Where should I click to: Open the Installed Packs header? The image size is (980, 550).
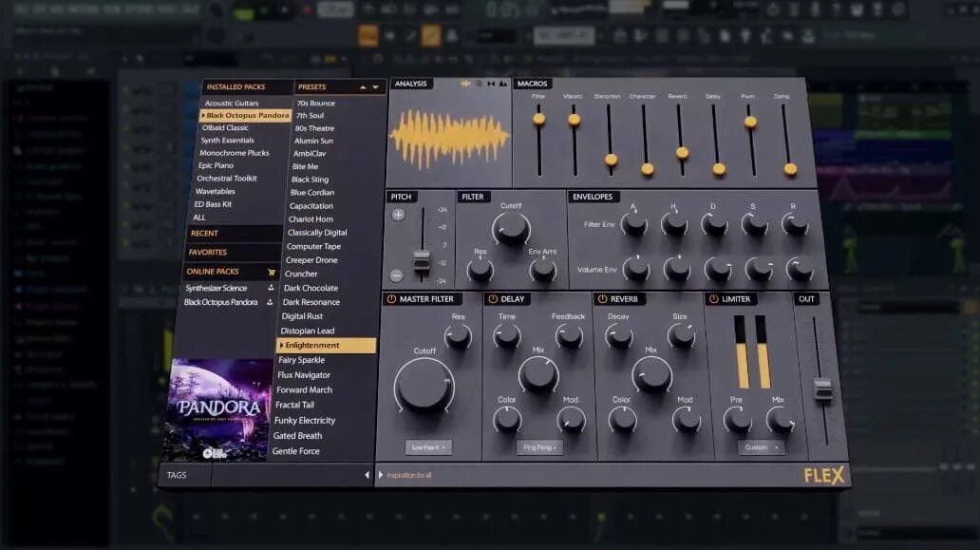click(247, 86)
